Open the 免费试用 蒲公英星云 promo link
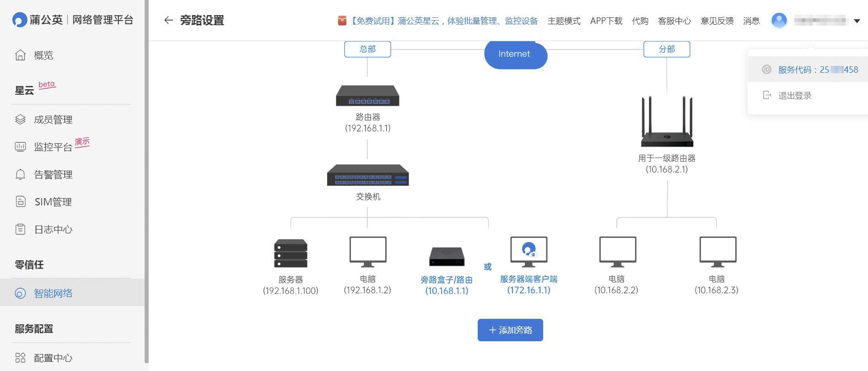 coord(444,21)
